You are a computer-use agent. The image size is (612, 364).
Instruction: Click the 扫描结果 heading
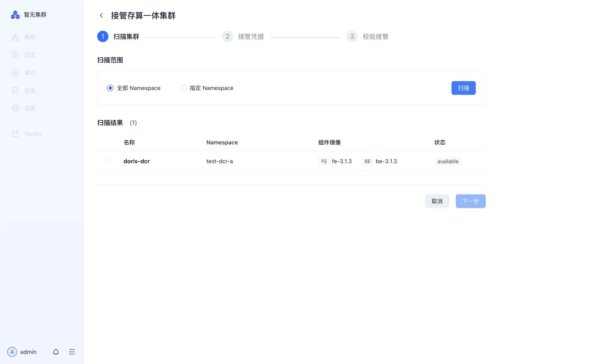pos(110,123)
